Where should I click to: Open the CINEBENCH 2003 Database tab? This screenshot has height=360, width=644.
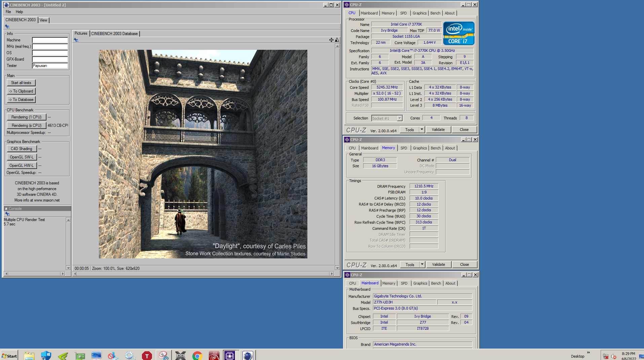click(114, 34)
